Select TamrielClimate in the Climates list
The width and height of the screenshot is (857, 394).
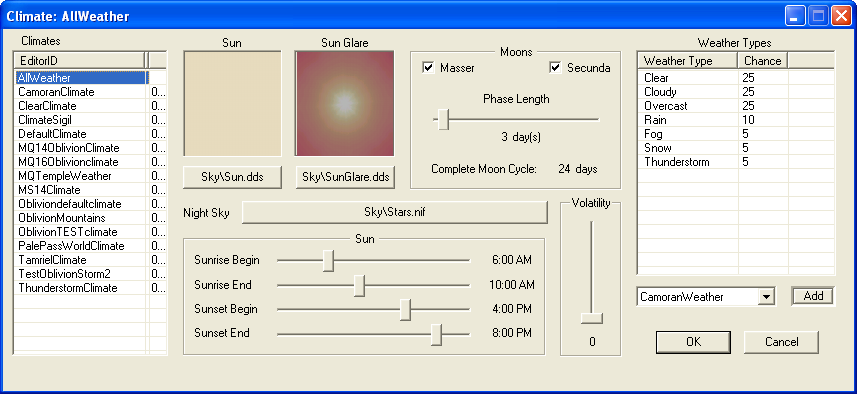pos(90,260)
